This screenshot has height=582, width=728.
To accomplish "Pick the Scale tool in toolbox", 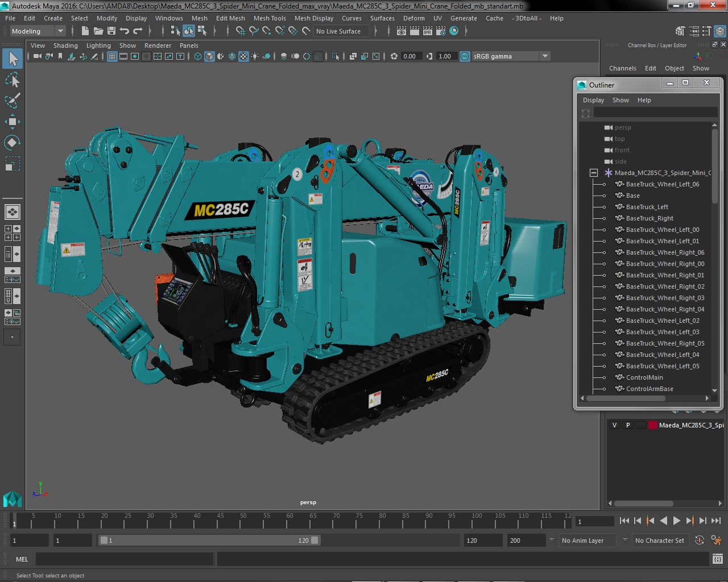I will (x=13, y=164).
